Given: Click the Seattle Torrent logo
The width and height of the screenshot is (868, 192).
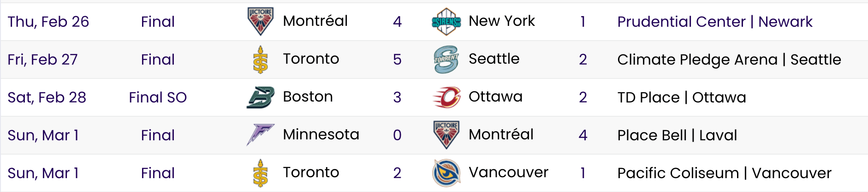Looking at the screenshot, I should coord(446,60).
